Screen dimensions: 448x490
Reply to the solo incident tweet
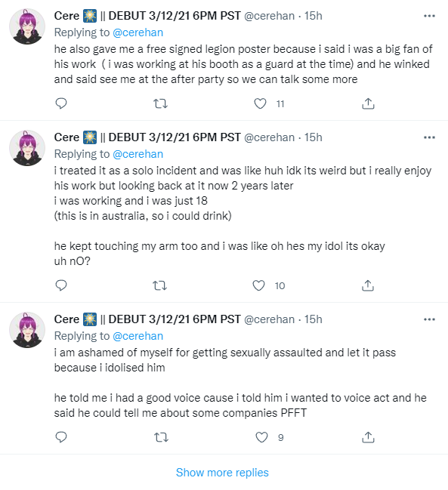pos(61,285)
